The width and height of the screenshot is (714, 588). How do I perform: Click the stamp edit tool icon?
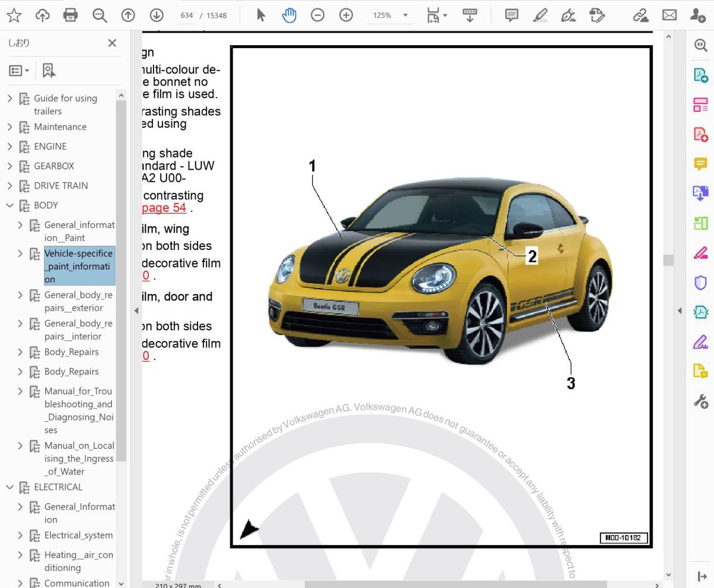point(597,15)
